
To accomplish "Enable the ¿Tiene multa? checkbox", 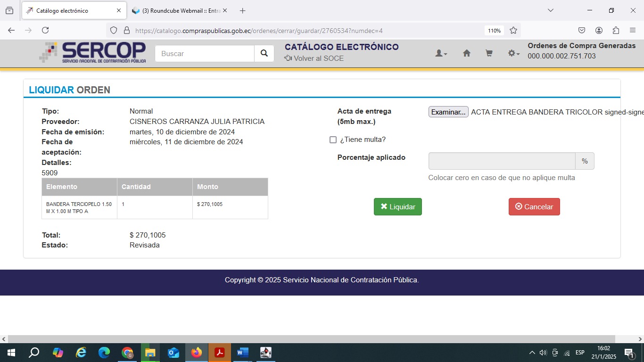I will point(333,140).
